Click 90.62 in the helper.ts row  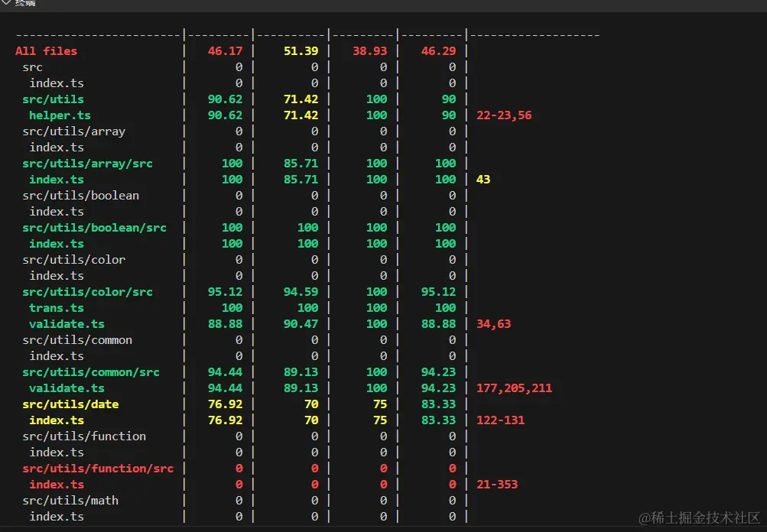click(x=225, y=115)
